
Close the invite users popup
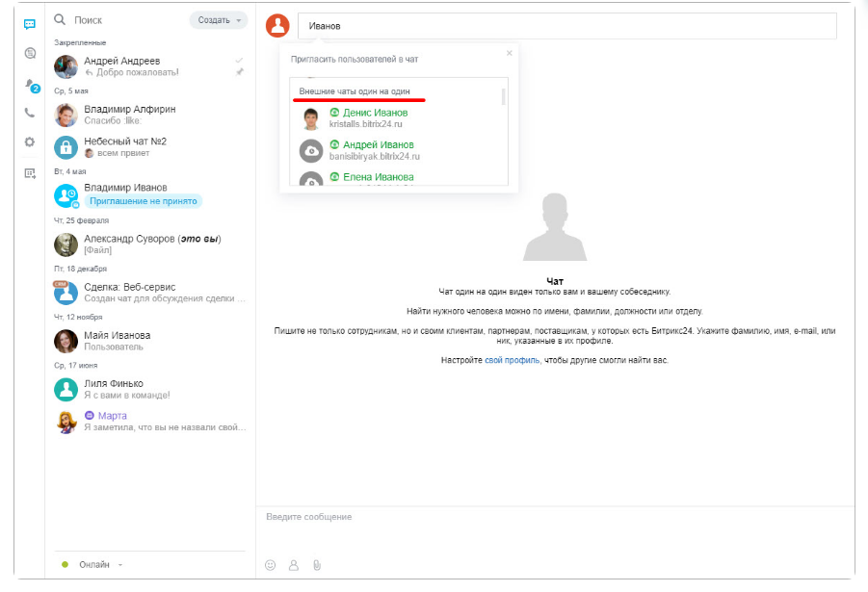510,53
